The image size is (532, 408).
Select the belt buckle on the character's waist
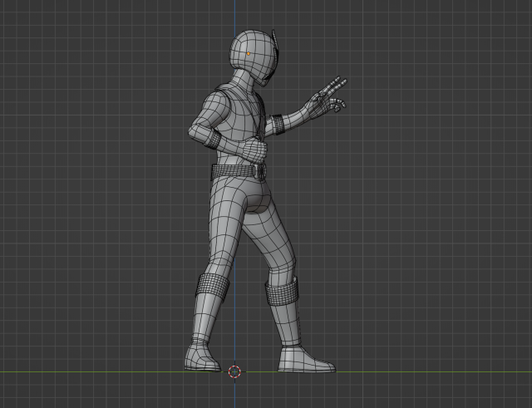pos(260,172)
